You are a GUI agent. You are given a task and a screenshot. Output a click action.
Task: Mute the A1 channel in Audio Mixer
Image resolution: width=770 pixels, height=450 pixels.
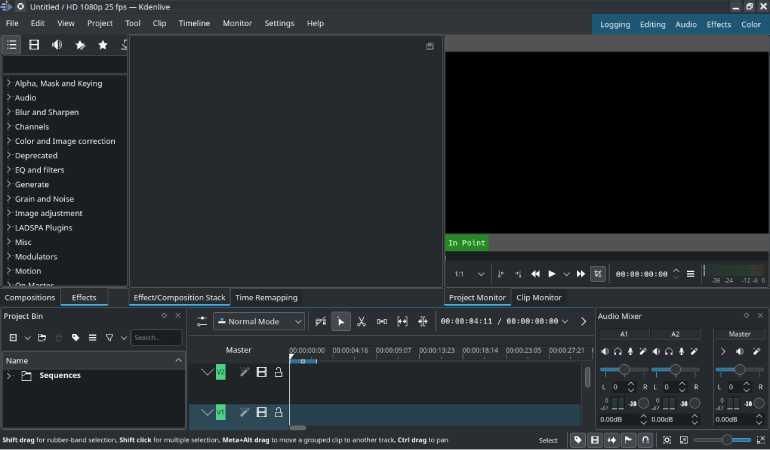tap(604, 351)
